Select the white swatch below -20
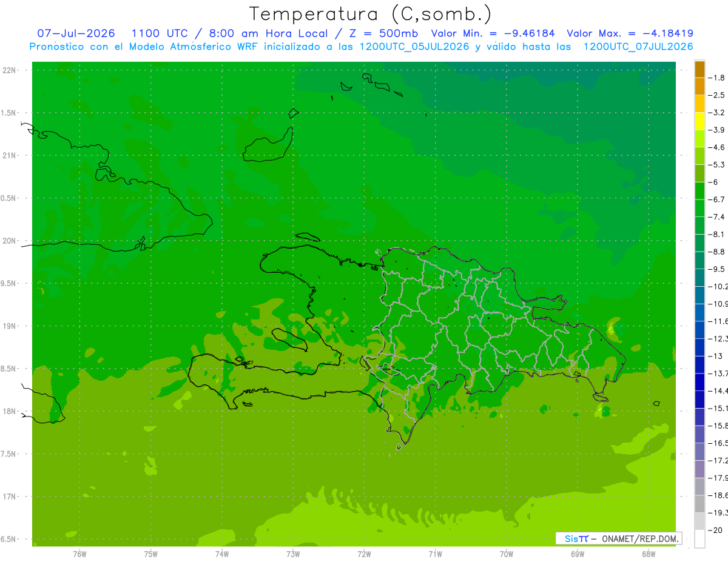 click(x=699, y=538)
